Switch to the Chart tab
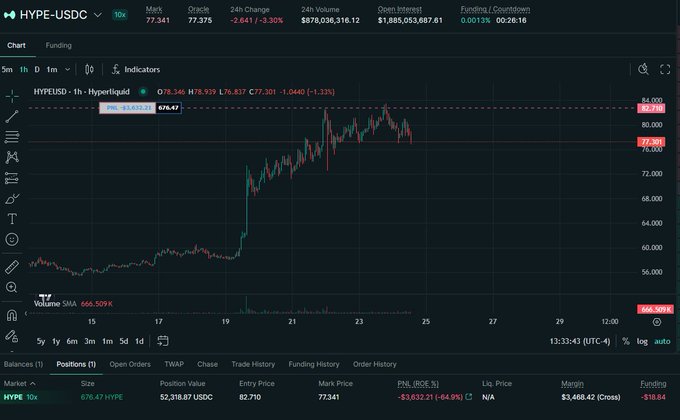The image size is (680, 420). [x=16, y=46]
